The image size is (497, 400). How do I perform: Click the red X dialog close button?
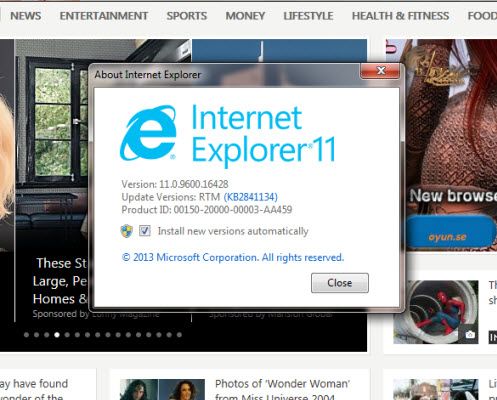[x=380, y=71]
